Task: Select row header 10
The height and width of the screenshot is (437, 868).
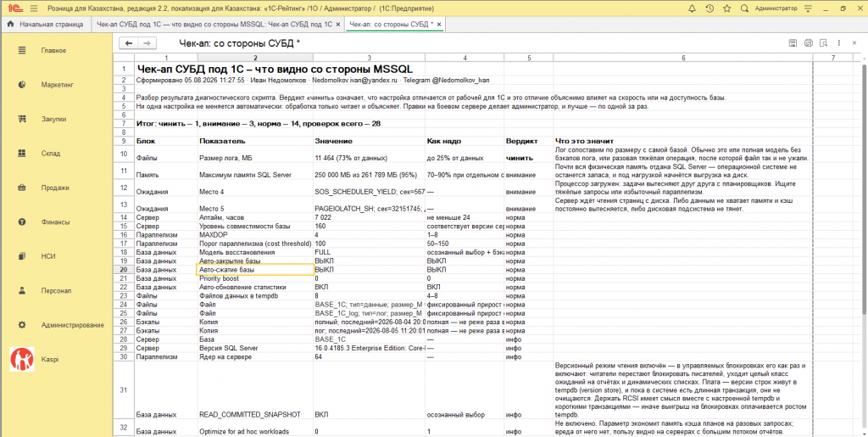Action: 124,154
